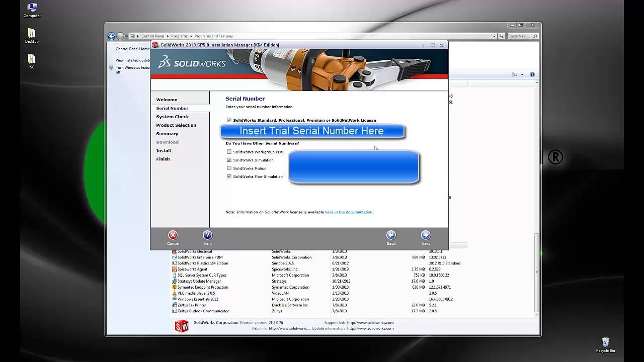Viewport: 644px width, 362px height.
Task: Open view options dropdown arrow in Programs window
Action: click(522, 74)
